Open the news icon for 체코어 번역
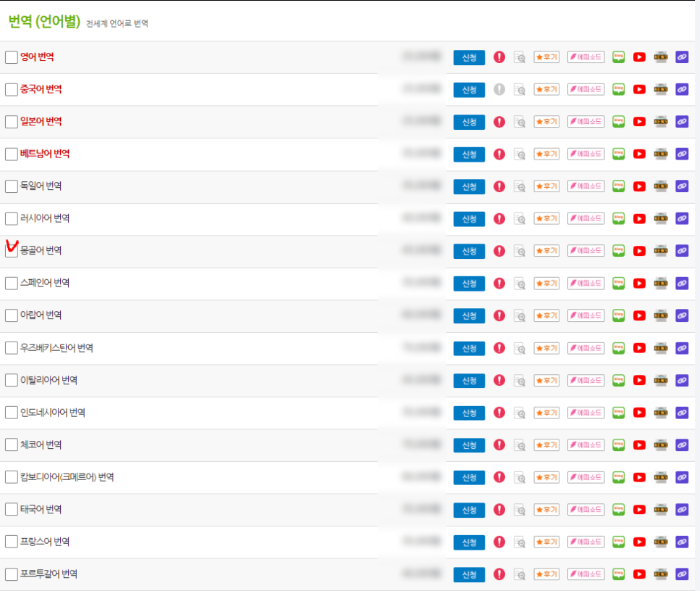This screenshot has width=700, height=591. [661, 445]
